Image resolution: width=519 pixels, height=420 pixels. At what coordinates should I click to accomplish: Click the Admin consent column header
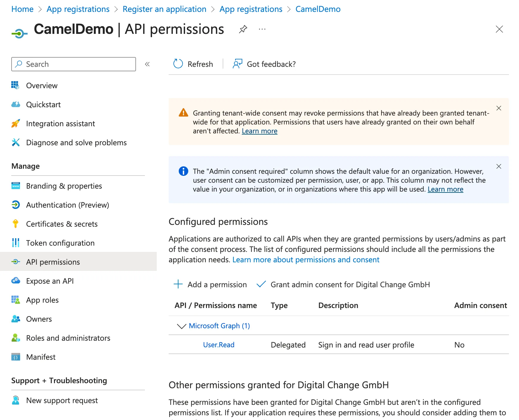[480, 305]
